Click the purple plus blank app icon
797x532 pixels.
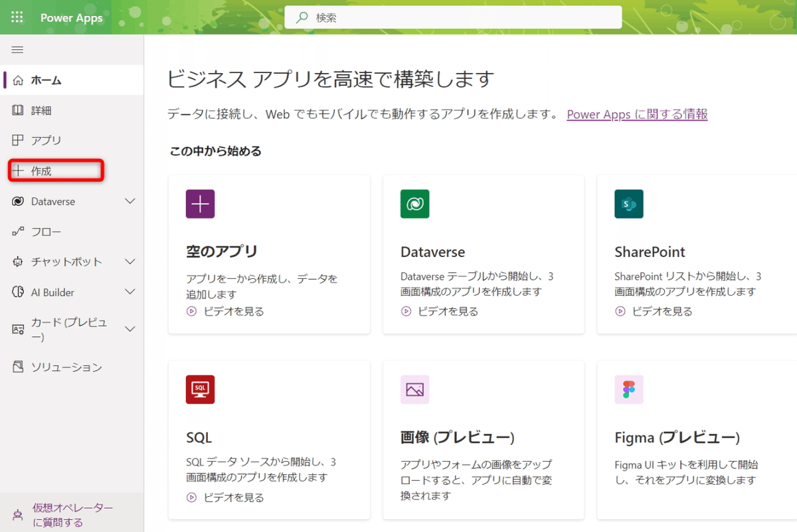pyautogui.click(x=200, y=204)
